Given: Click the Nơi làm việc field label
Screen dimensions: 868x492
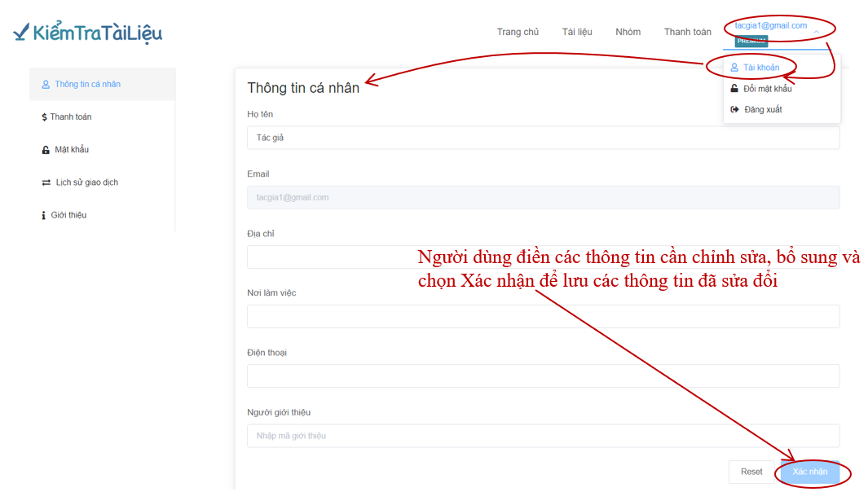Looking at the screenshot, I should coord(271,293).
